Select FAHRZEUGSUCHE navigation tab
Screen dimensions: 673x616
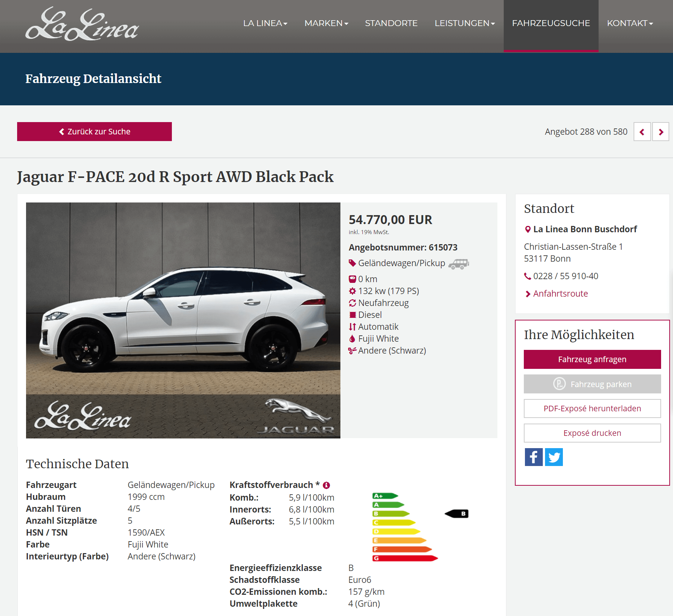pyautogui.click(x=551, y=25)
